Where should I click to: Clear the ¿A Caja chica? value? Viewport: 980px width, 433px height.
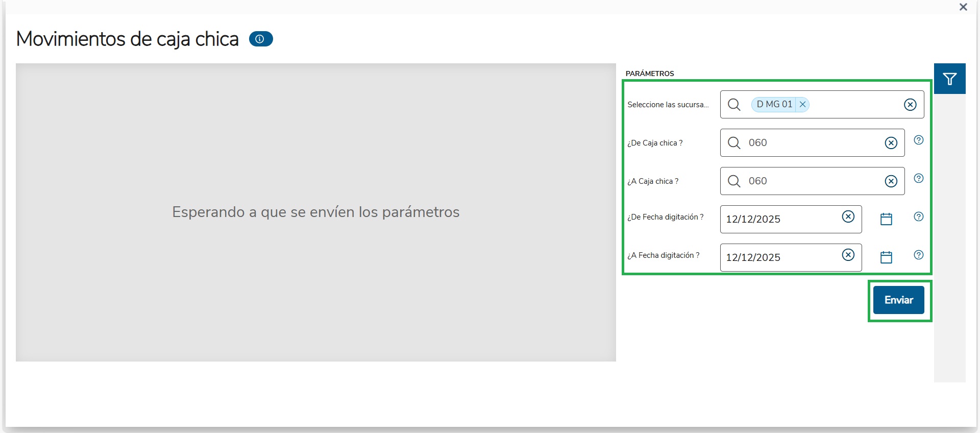tap(891, 181)
